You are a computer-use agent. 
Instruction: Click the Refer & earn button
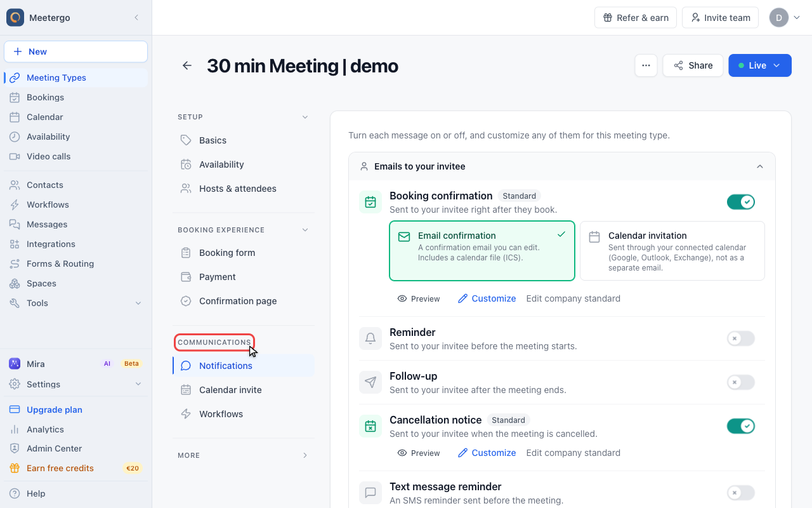click(x=636, y=18)
